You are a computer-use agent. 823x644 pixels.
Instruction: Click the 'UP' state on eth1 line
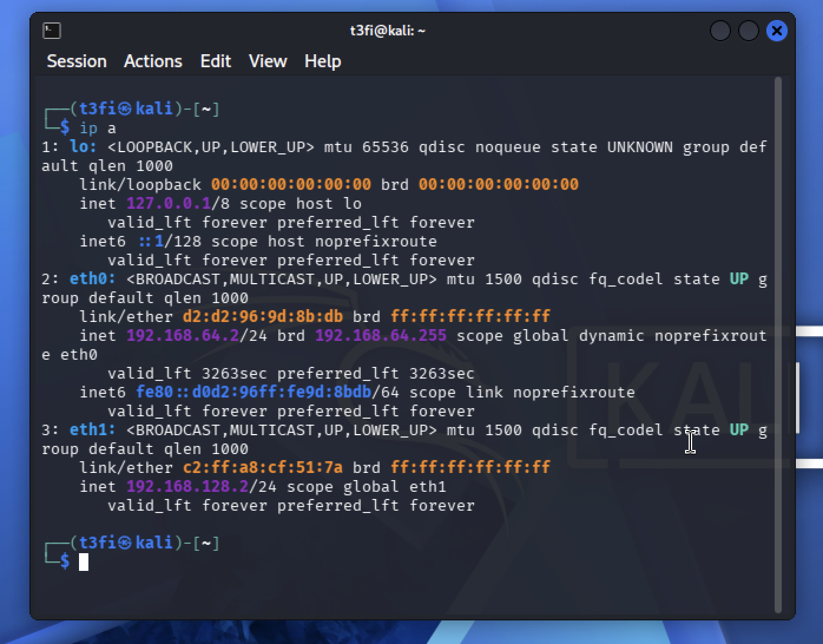tap(739, 430)
